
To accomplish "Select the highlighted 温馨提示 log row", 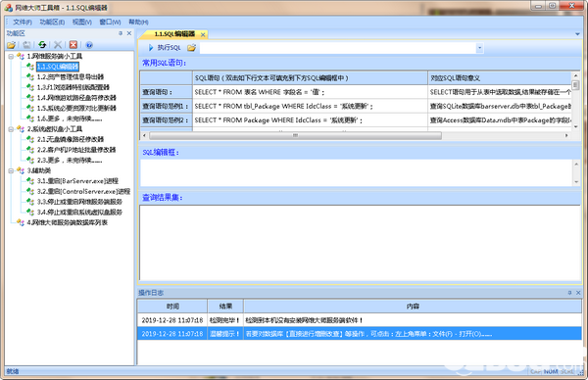I will [x=360, y=334].
